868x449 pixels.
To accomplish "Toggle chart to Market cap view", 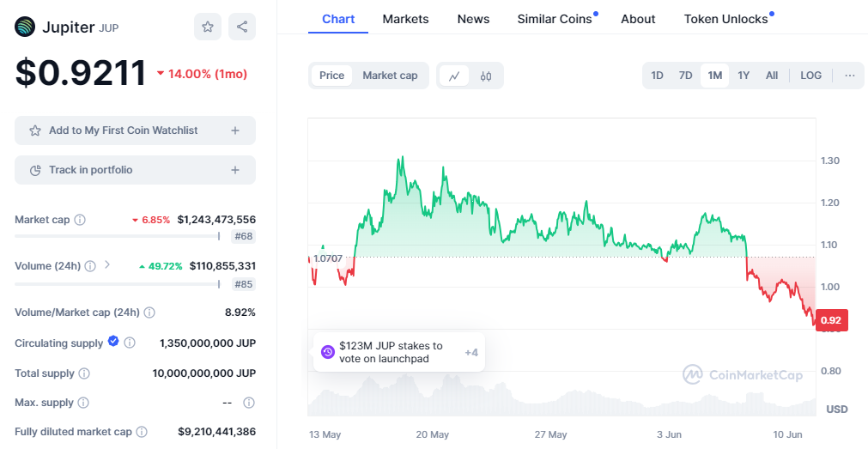I will point(390,76).
